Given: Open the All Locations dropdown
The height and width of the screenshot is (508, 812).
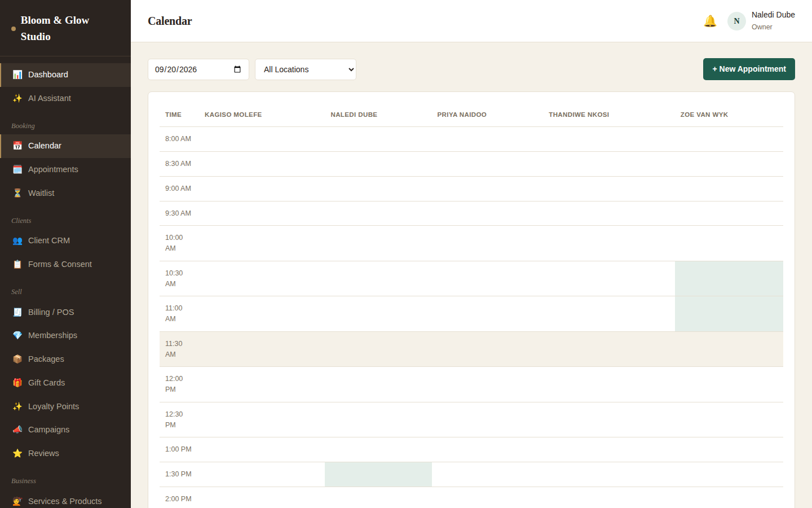Looking at the screenshot, I should (306, 69).
